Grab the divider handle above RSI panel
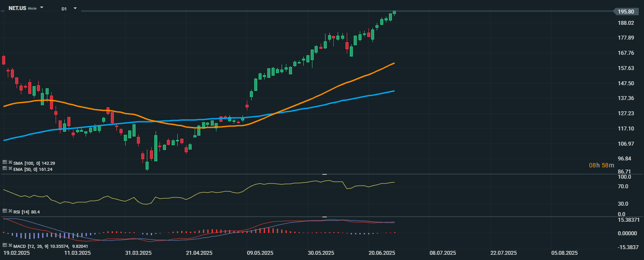The image size is (644, 260). click(x=325, y=174)
